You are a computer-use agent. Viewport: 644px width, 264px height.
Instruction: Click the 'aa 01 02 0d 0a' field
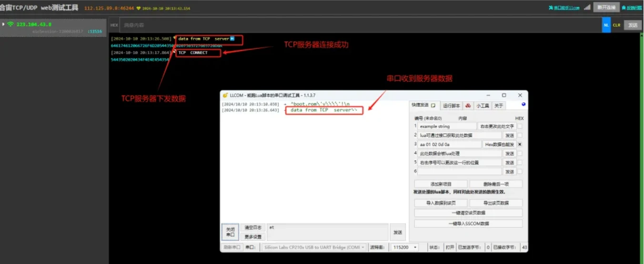coord(450,144)
